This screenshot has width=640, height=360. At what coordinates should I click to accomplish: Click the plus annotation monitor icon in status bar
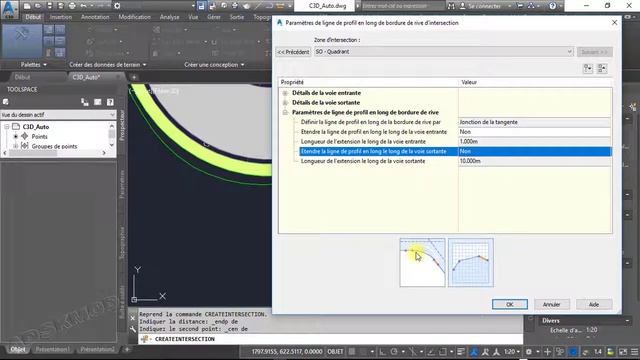547,351
